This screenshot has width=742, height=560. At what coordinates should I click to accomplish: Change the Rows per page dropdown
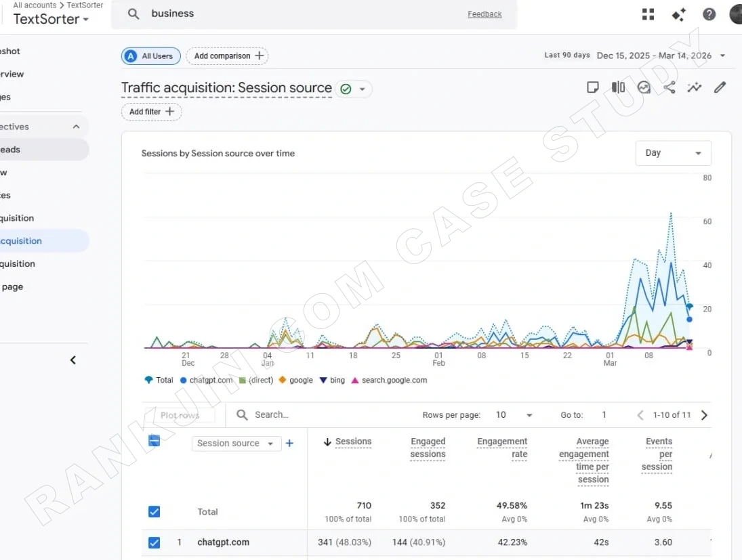coord(513,414)
